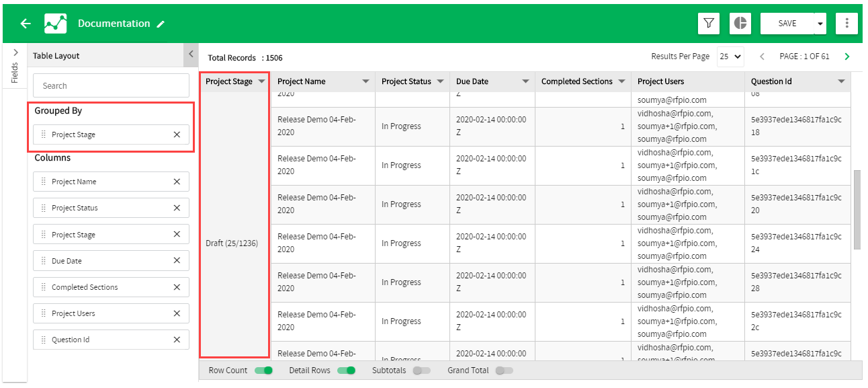The width and height of the screenshot is (868, 388).
Task: Click the Grouped By section heading
Action: [x=58, y=110]
